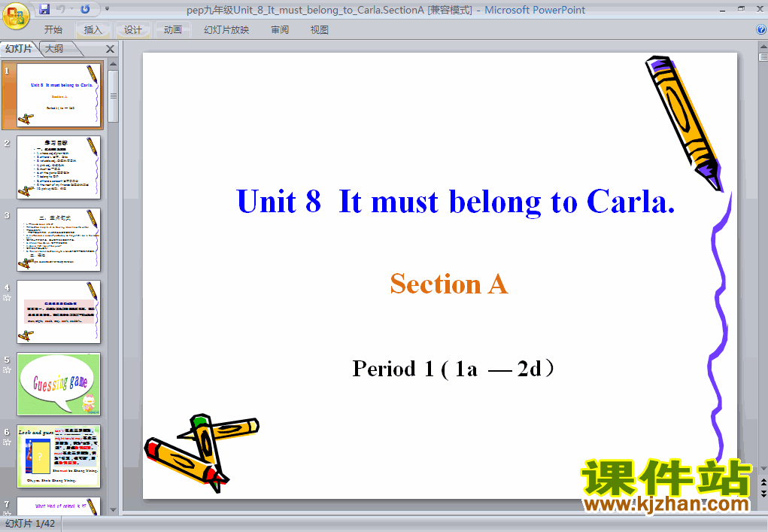Open the 动画 ribbon tab

point(172,30)
